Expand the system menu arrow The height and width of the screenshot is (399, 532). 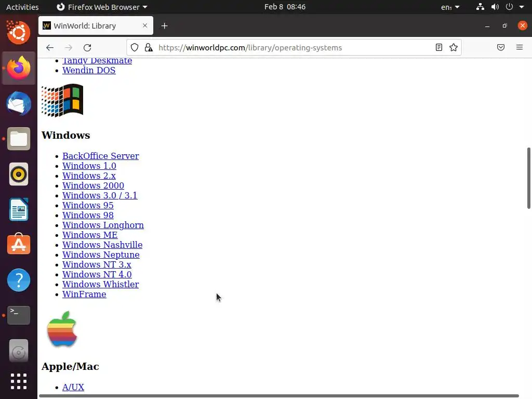click(522, 7)
